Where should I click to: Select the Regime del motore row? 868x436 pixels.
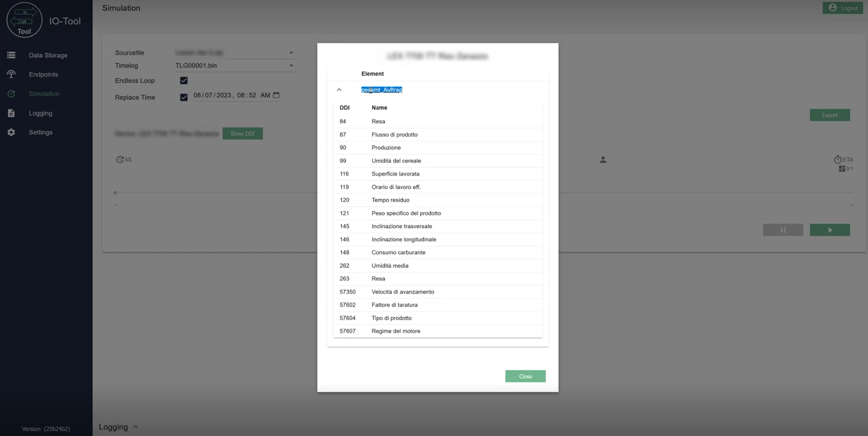(x=438, y=331)
